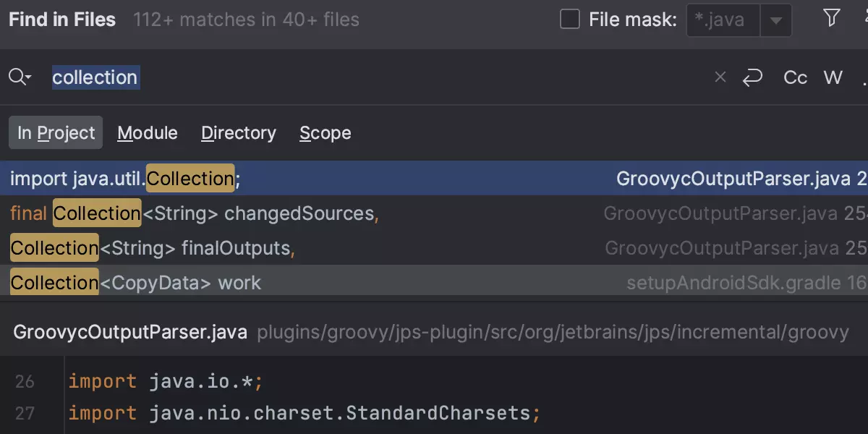Select the CopyData work result row
The image size is (868, 434).
pyautogui.click(x=289, y=282)
